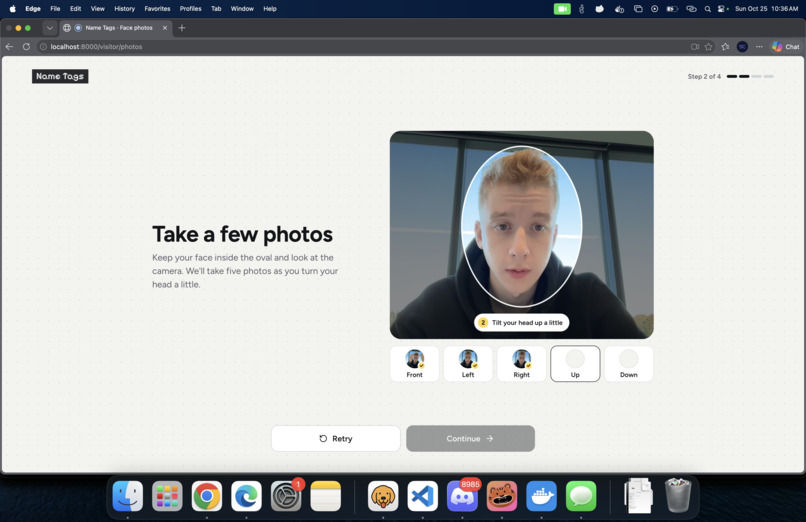The width and height of the screenshot is (806, 522).
Task: Open the Help menu
Action: coord(270,9)
